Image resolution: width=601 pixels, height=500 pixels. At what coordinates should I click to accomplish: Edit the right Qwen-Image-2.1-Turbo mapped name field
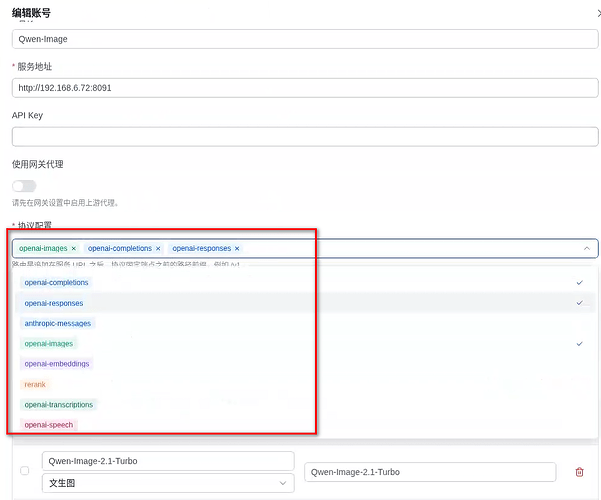(430, 472)
